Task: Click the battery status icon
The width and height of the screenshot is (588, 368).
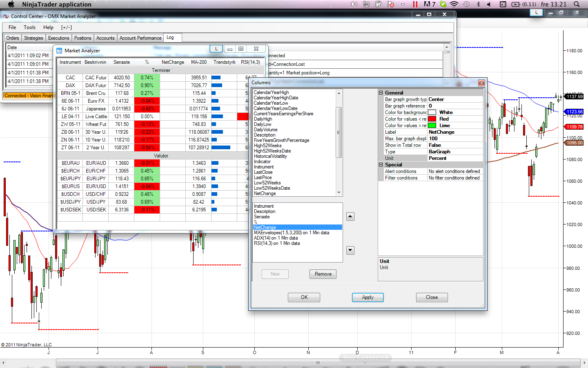Action: [516, 4]
